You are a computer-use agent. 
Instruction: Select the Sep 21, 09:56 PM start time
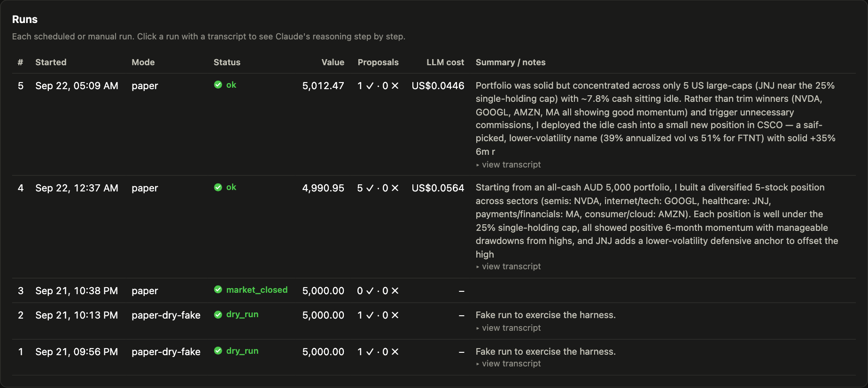(77, 352)
